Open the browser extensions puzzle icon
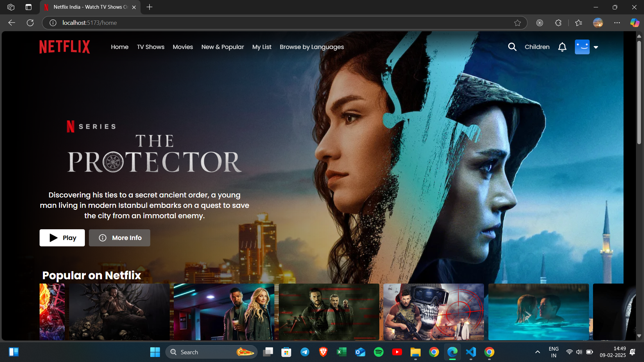The height and width of the screenshot is (362, 644). click(x=558, y=23)
